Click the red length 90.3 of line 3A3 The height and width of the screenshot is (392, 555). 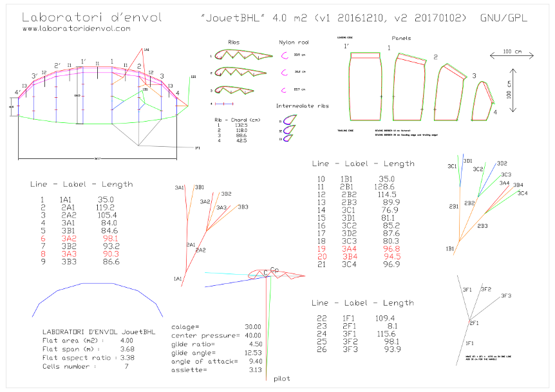click(111, 254)
